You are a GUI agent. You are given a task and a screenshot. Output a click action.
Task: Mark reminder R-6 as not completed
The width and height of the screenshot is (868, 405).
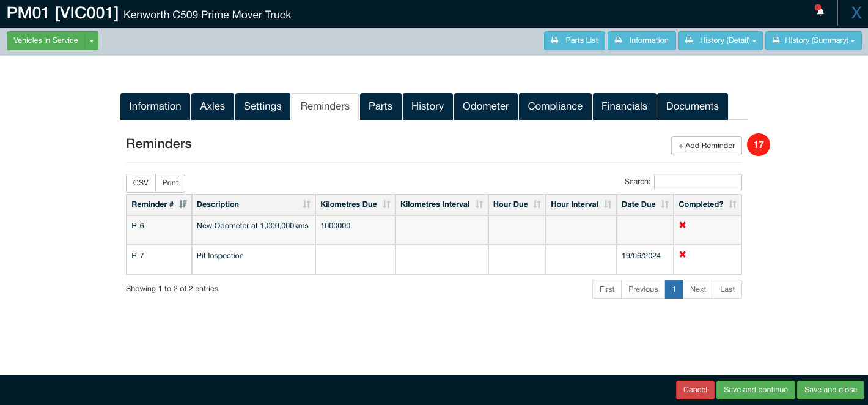682,225
